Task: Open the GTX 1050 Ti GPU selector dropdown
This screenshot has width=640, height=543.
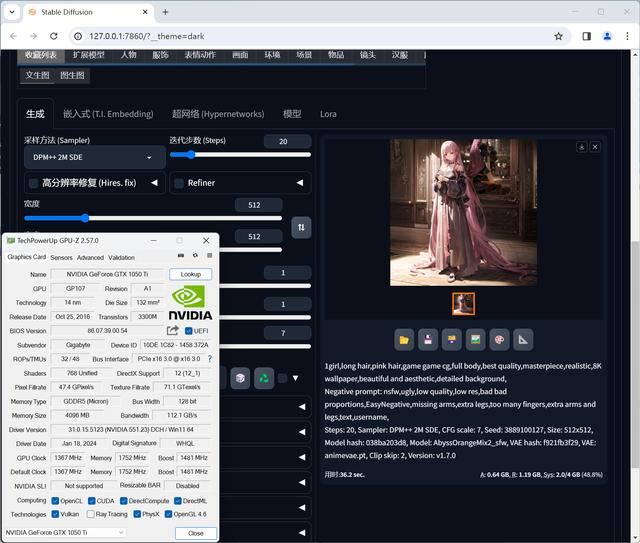Action: (x=64, y=532)
